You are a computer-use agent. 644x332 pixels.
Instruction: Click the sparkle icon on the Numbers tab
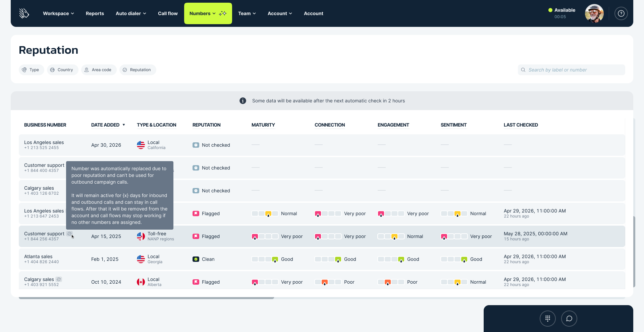click(x=223, y=13)
